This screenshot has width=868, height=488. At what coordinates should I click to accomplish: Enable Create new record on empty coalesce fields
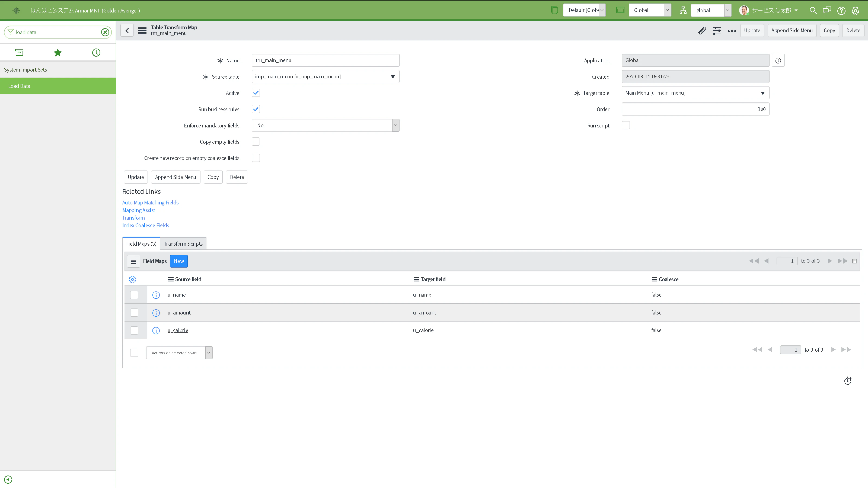256,158
